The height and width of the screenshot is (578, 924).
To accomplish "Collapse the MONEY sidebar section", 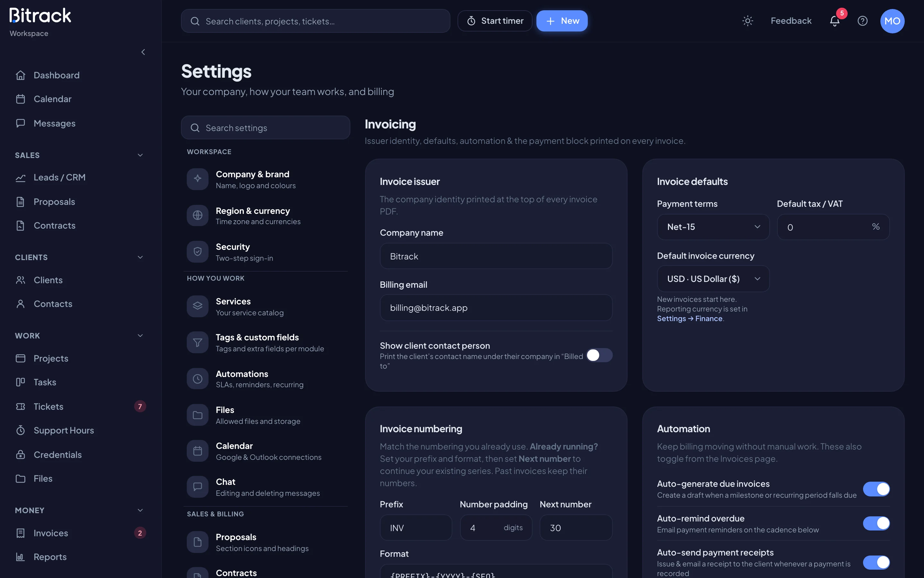I will click(x=140, y=510).
